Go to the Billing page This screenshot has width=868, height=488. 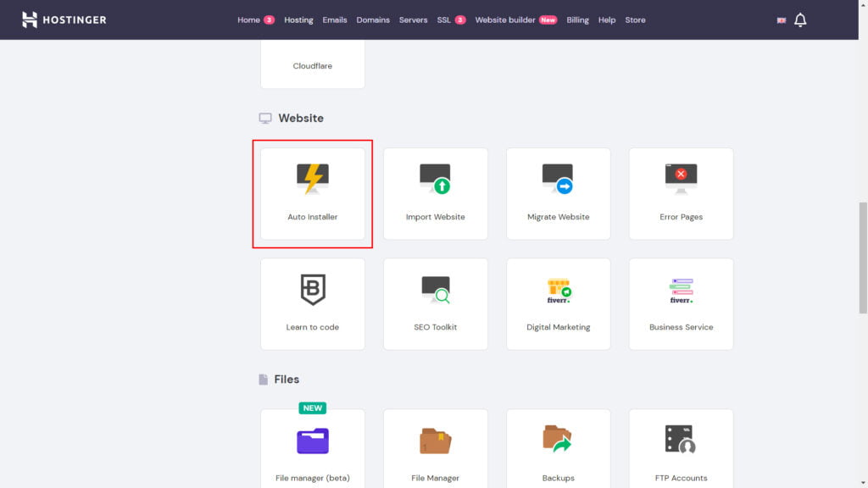pyautogui.click(x=577, y=20)
